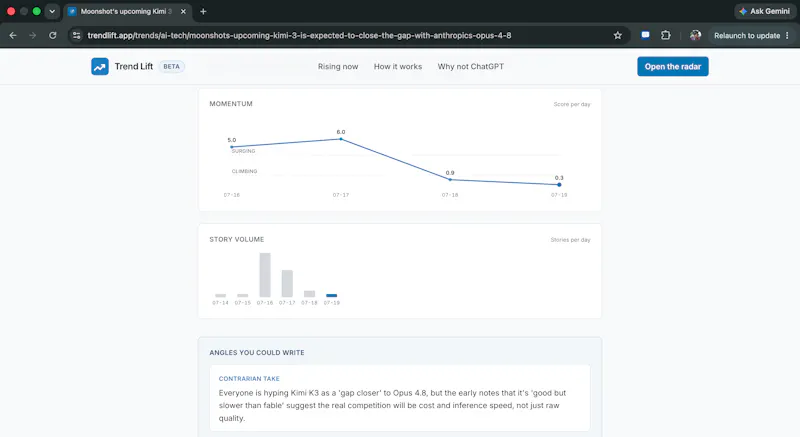Reload the page with refresh icon
The width and height of the screenshot is (800, 437).
[53, 35]
